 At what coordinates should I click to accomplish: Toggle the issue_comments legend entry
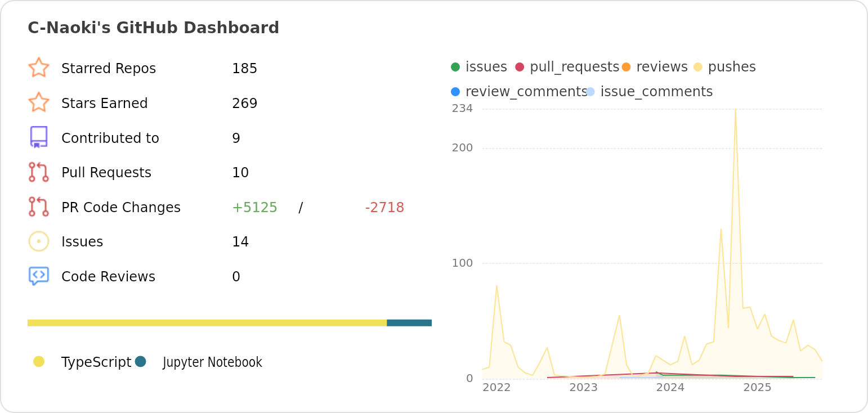point(650,92)
